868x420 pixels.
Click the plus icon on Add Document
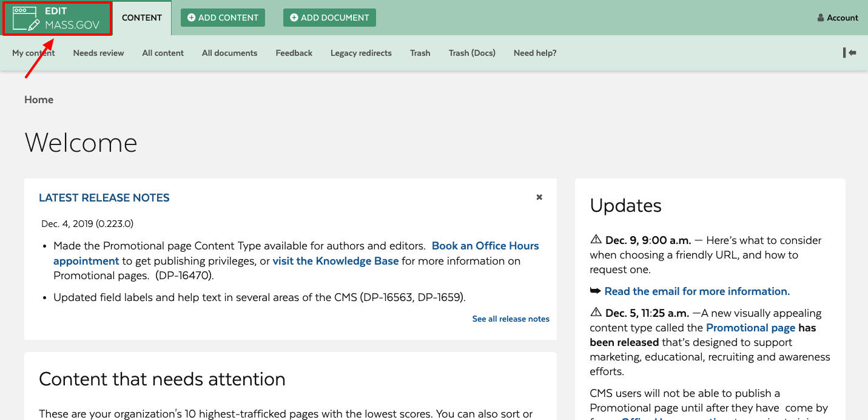tap(294, 18)
